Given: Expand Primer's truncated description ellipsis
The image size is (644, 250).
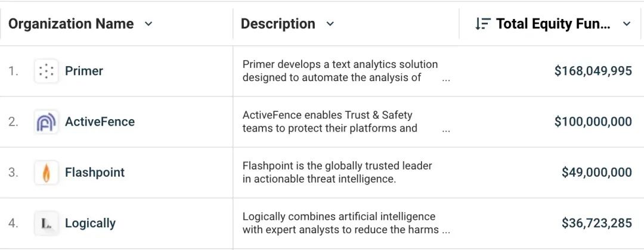Looking at the screenshot, I should pyautogui.click(x=446, y=79).
